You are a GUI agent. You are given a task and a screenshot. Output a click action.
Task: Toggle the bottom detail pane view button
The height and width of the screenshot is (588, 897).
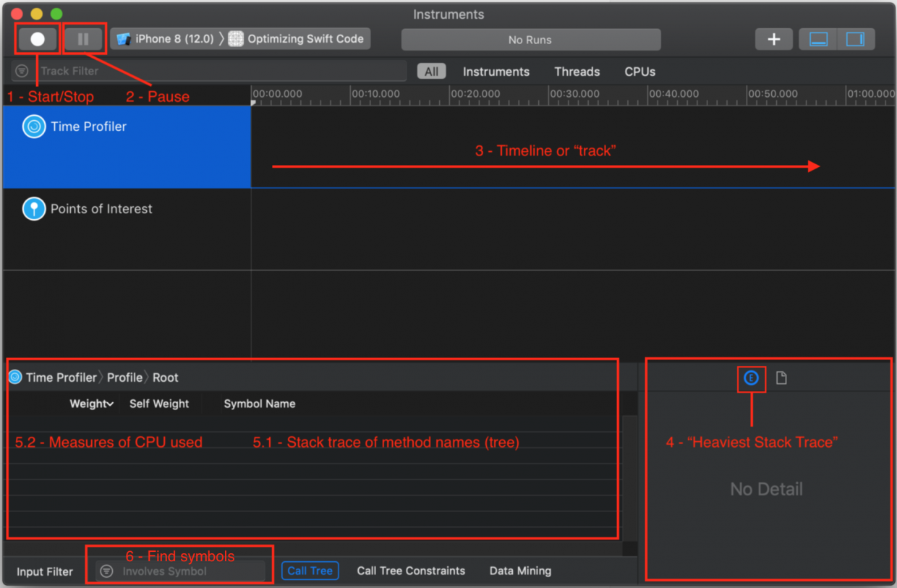pos(818,40)
